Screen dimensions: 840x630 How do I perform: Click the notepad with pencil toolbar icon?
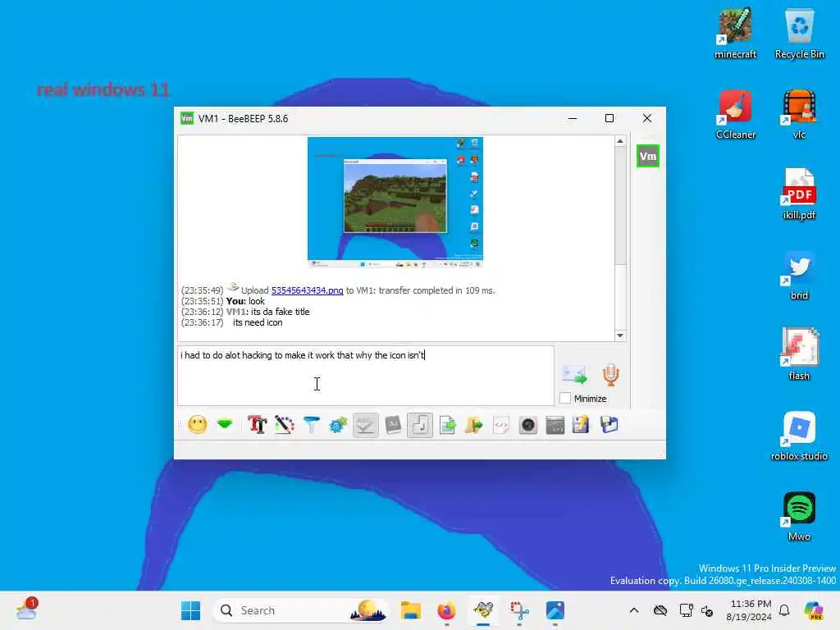pos(582,426)
